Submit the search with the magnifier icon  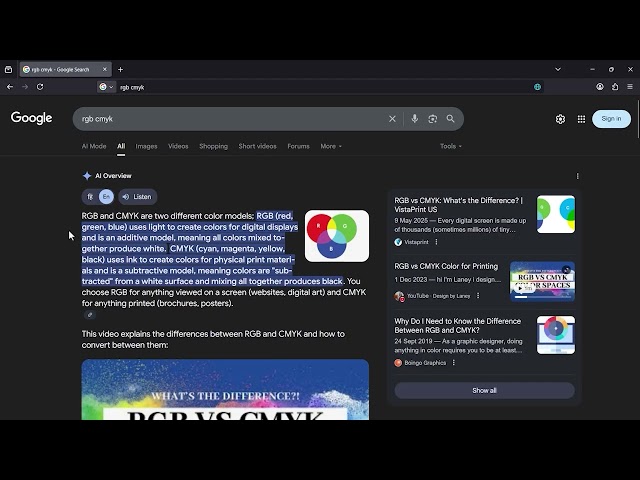pos(451,119)
